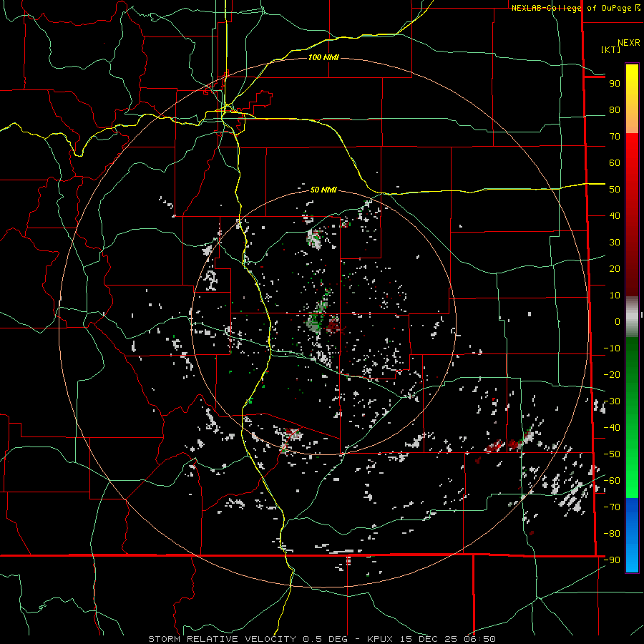Click the 60 value on velocity scale
Screen dimensions: 644x644
615,163
